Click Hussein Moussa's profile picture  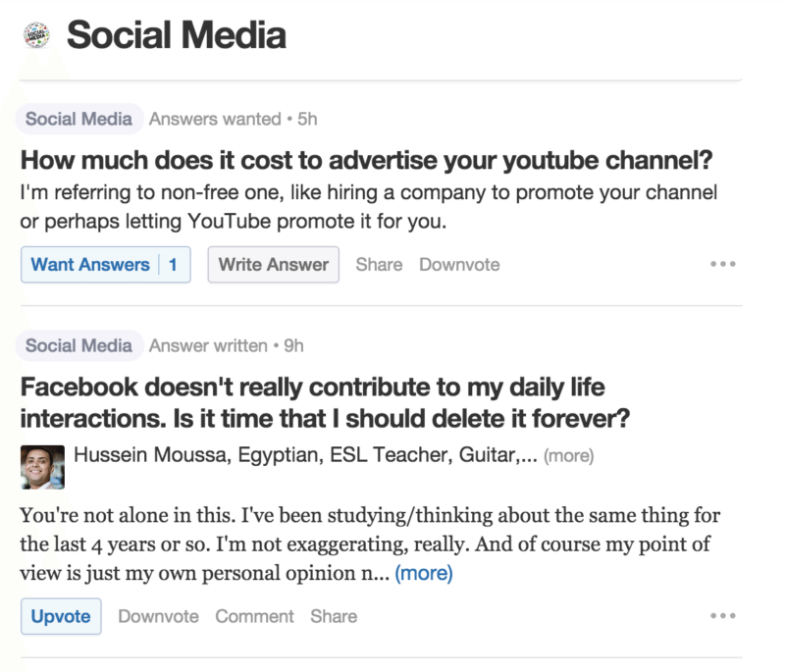point(41,467)
